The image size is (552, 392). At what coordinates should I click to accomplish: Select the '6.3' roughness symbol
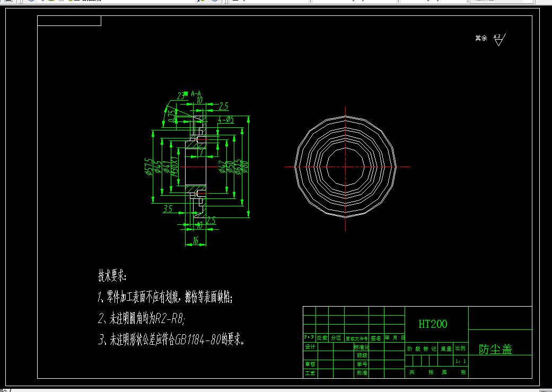click(499, 39)
